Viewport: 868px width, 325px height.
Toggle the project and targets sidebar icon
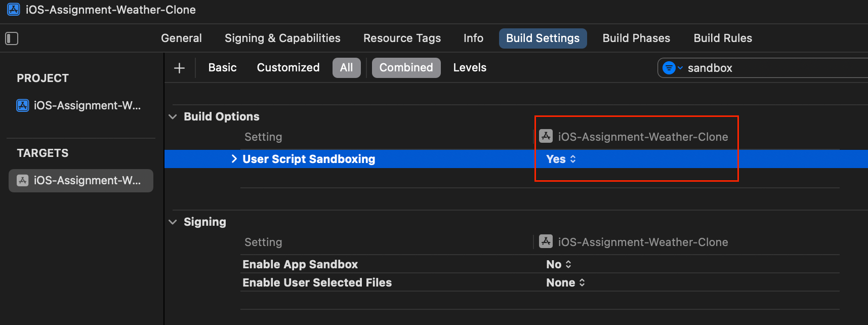[12, 38]
